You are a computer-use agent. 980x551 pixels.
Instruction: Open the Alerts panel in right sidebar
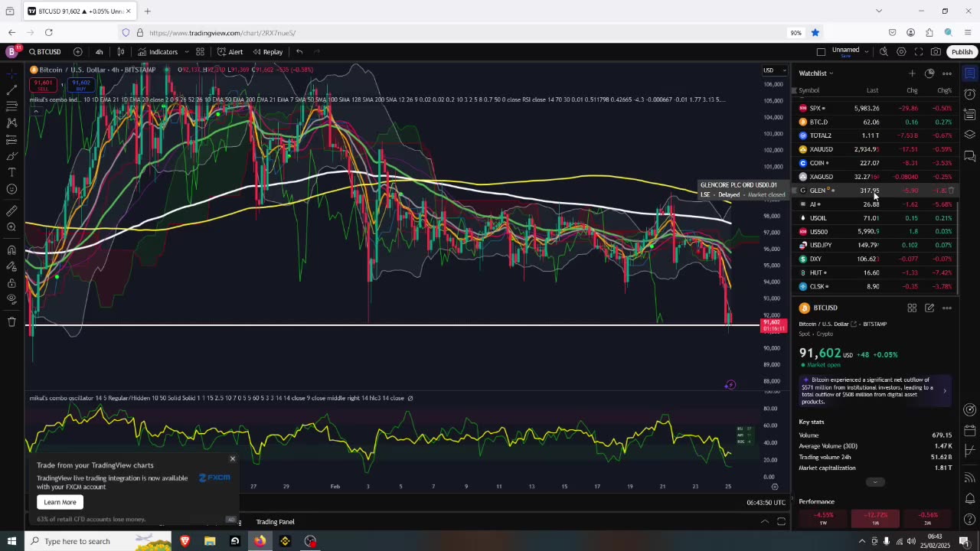pyautogui.click(x=969, y=95)
